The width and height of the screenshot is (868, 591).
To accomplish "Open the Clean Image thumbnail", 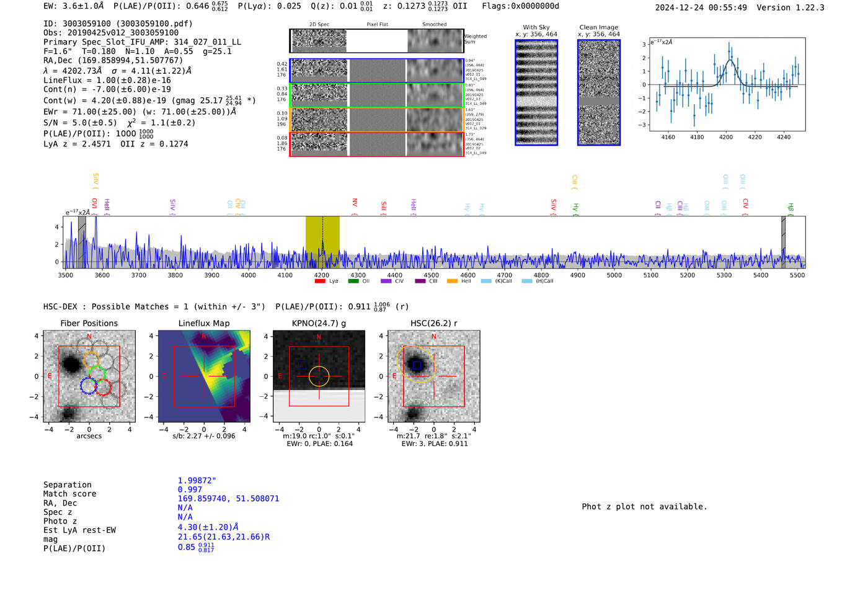I will [x=599, y=92].
